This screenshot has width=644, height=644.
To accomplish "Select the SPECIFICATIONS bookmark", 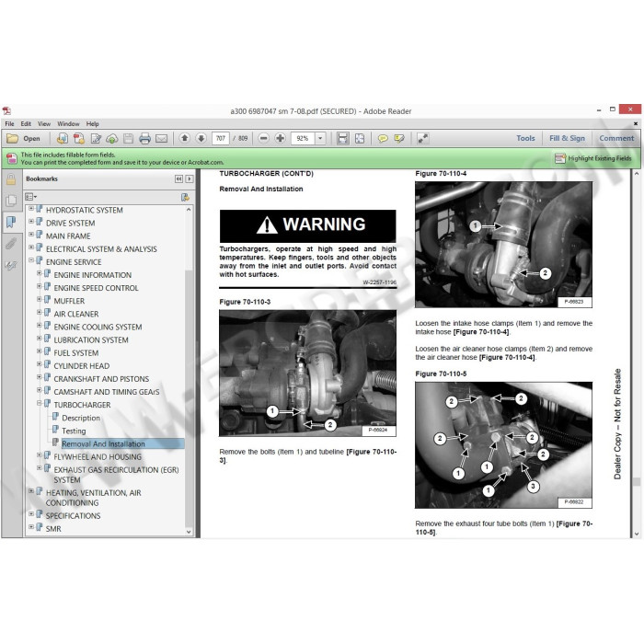I will [x=73, y=516].
